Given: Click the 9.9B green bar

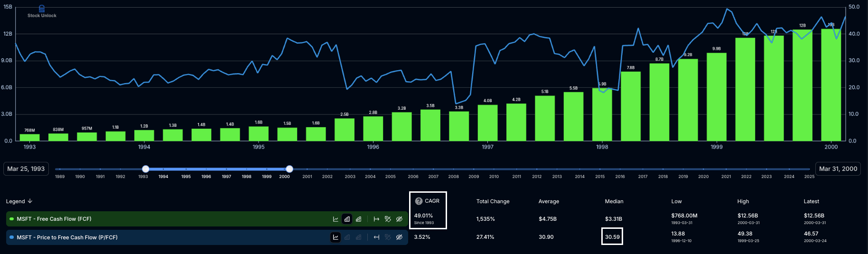Looking at the screenshot, I should click(x=717, y=97).
